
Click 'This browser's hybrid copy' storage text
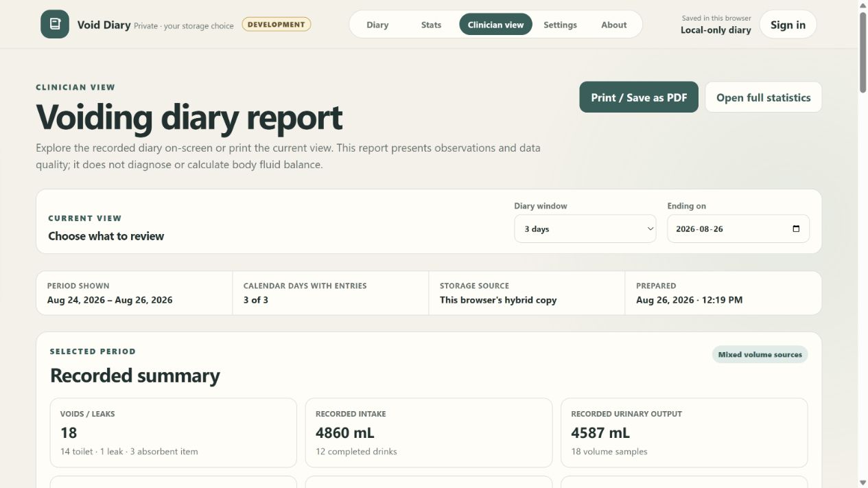(498, 300)
